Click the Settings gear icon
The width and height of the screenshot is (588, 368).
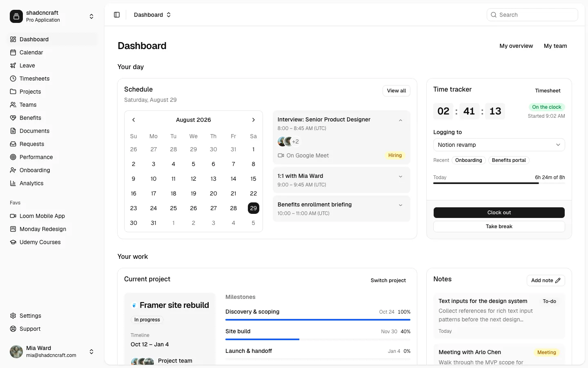(13, 316)
